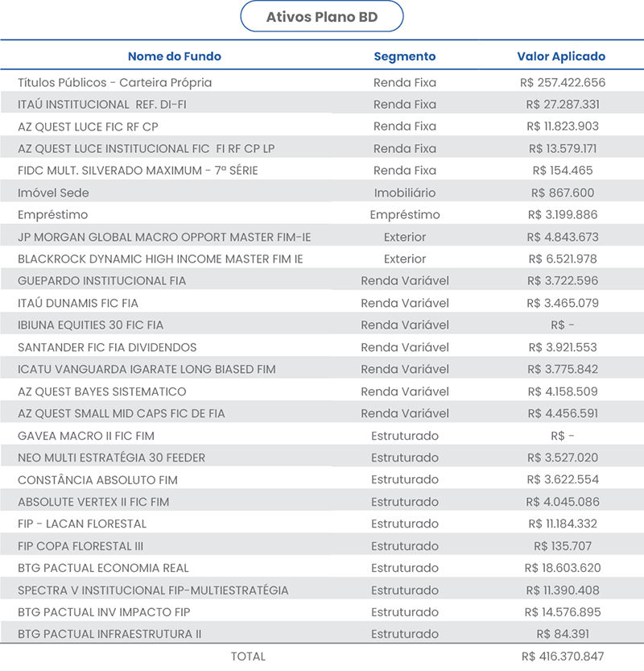Viewport: 644px width, 671px height.
Task: Select the Nome do Fundo column header
Action: pyautogui.click(x=175, y=56)
